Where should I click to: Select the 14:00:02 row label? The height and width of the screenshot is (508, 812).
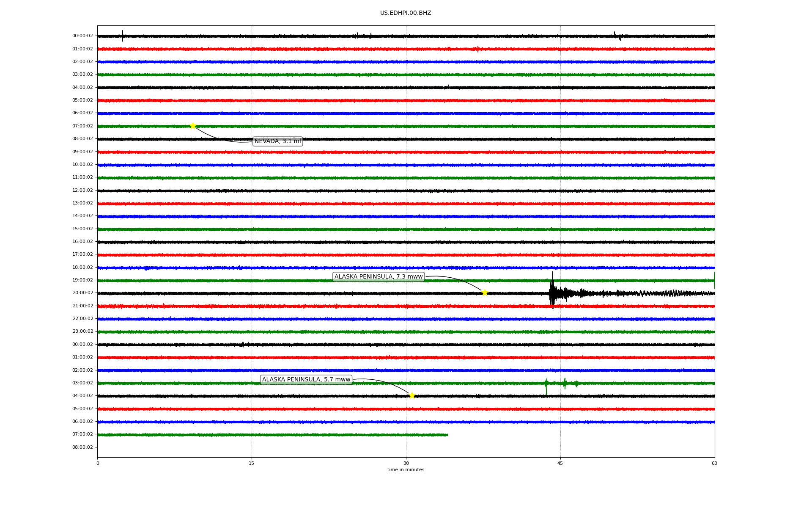(82, 216)
